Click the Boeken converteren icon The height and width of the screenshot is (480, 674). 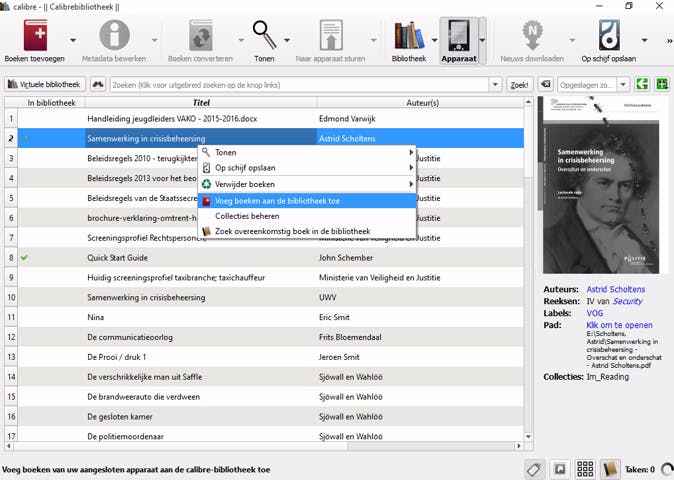coord(200,35)
